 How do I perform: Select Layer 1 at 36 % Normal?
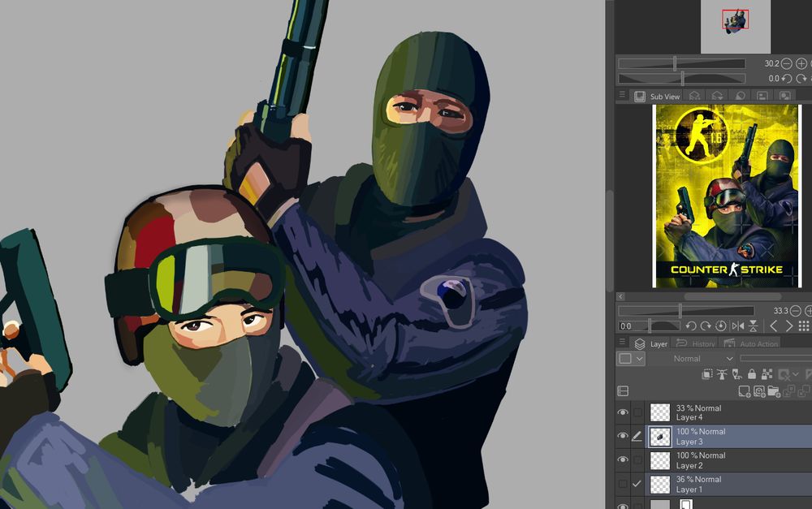[x=729, y=484]
